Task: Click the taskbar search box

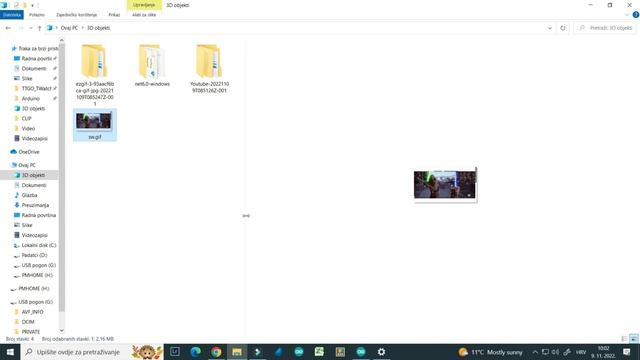Action: point(92,352)
